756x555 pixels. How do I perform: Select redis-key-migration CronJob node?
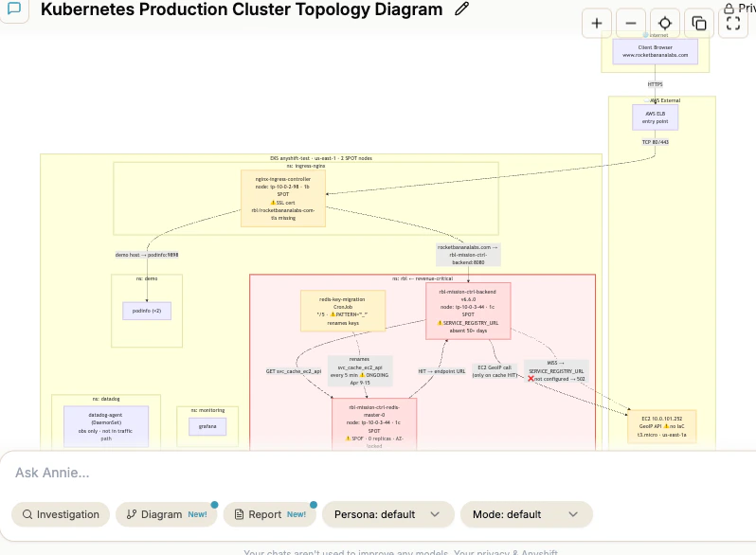[343, 311]
